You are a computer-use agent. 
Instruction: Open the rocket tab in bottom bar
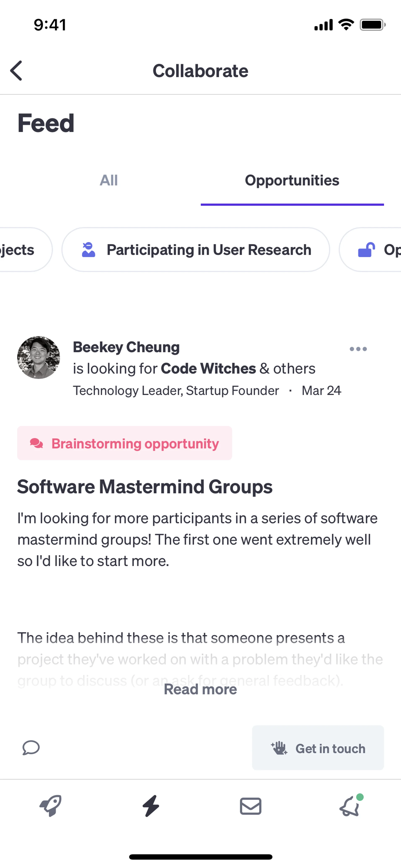tap(51, 806)
